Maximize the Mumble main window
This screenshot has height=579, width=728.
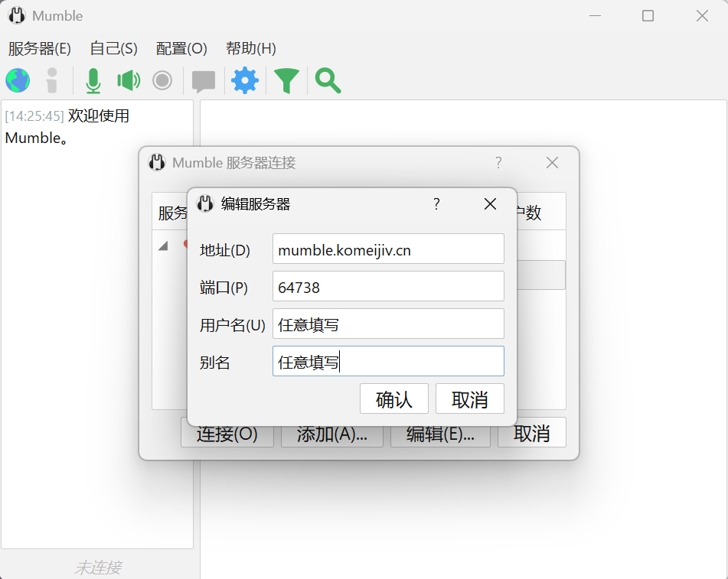pyautogui.click(x=648, y=16)
